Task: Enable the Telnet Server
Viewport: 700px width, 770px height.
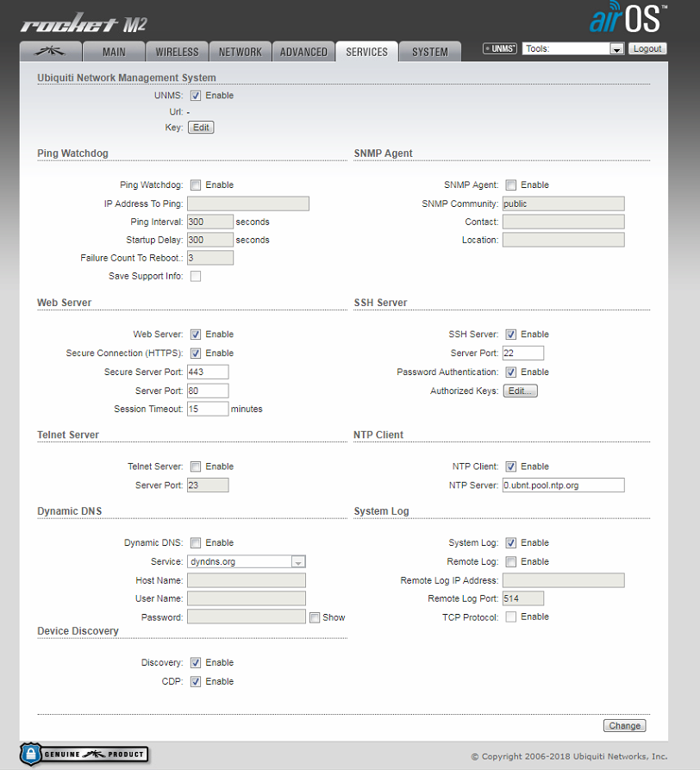Action: [x=196, y=466]
